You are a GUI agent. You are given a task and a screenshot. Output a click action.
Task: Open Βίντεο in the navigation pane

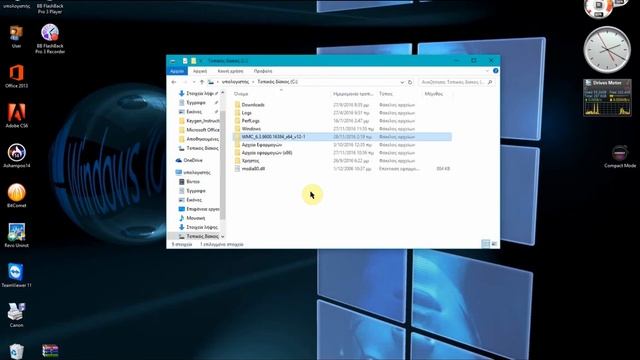tap(193, 181)
